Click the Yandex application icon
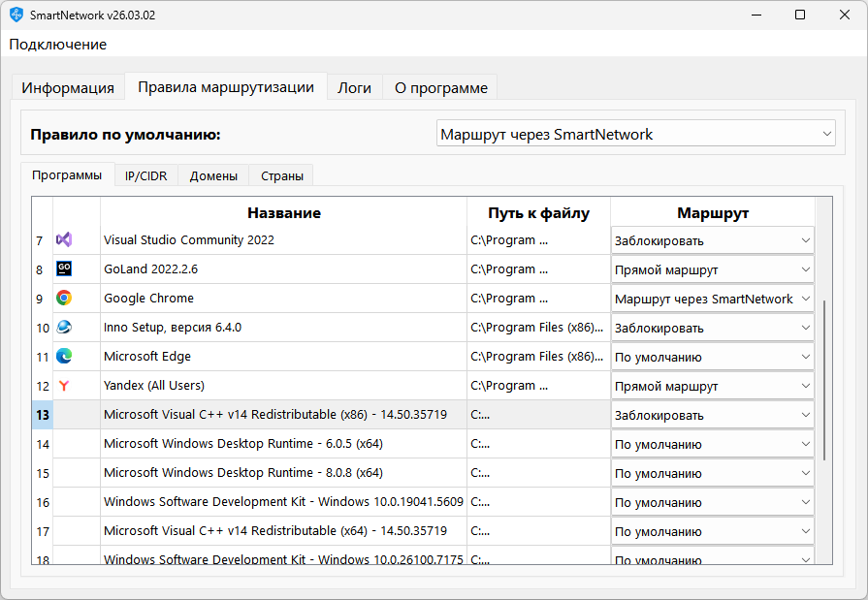The image size is (868, 600). 65,385
